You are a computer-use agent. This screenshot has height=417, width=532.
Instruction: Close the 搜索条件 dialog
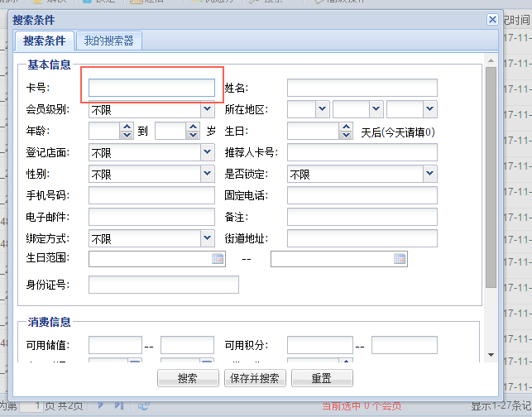coord(492,19)
